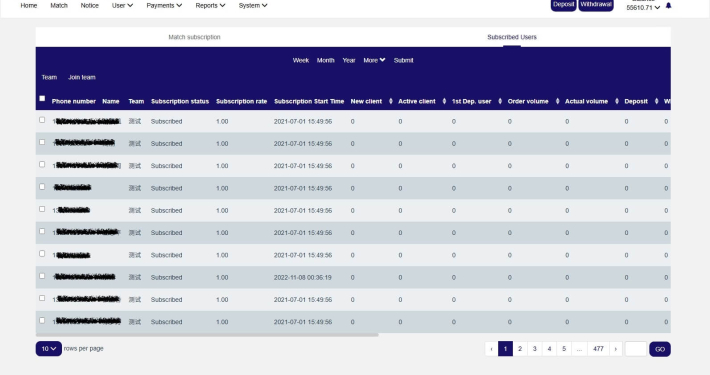Open the More date range dropdown

point(374,60)
